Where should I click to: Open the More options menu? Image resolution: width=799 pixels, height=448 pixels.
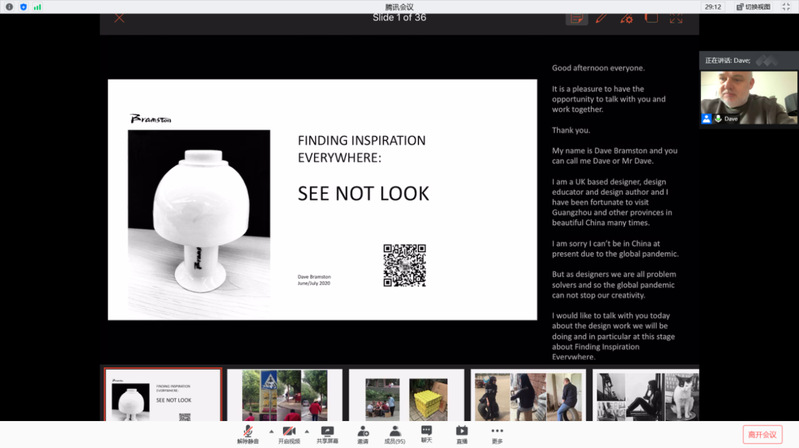coord(497,431)
